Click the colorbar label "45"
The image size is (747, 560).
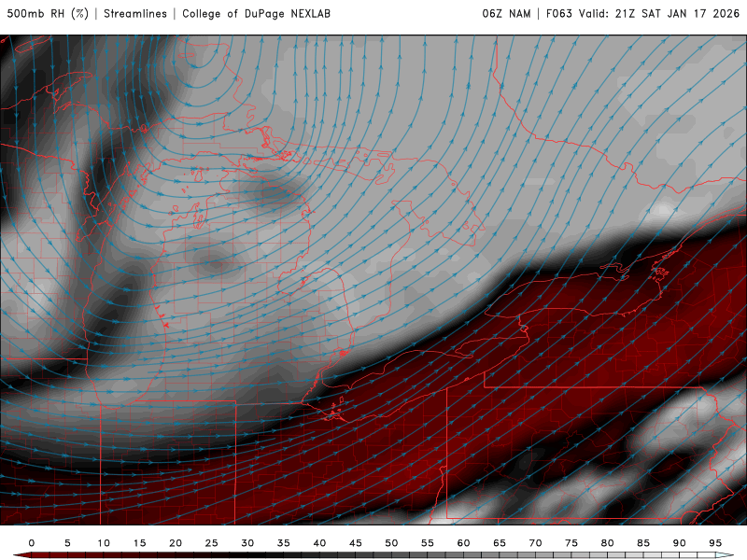pyautogui.click(x=356, y=543)
